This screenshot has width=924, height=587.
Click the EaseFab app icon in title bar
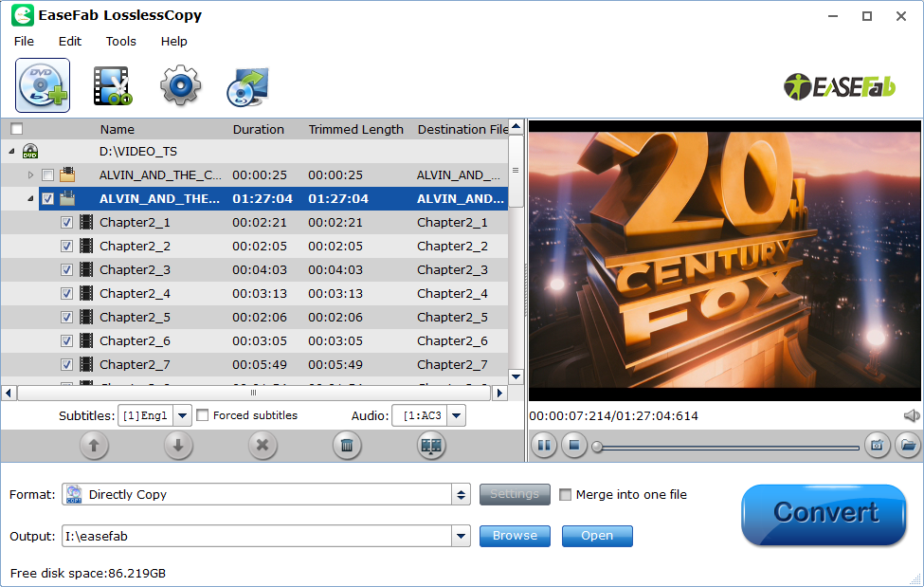click(x=23, y=15)
